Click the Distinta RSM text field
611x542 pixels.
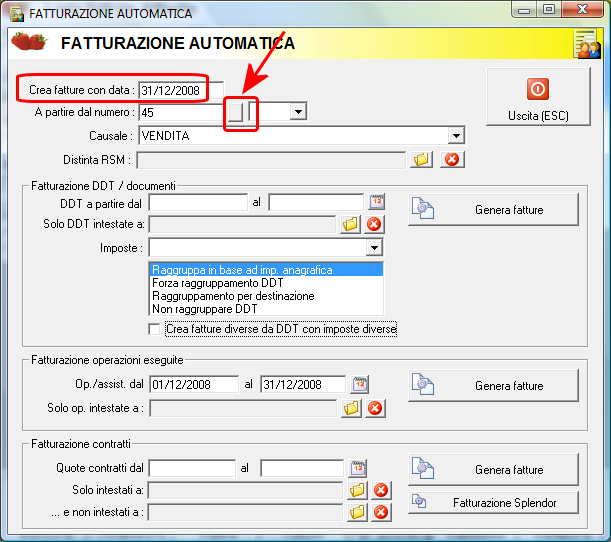(271, 160)
